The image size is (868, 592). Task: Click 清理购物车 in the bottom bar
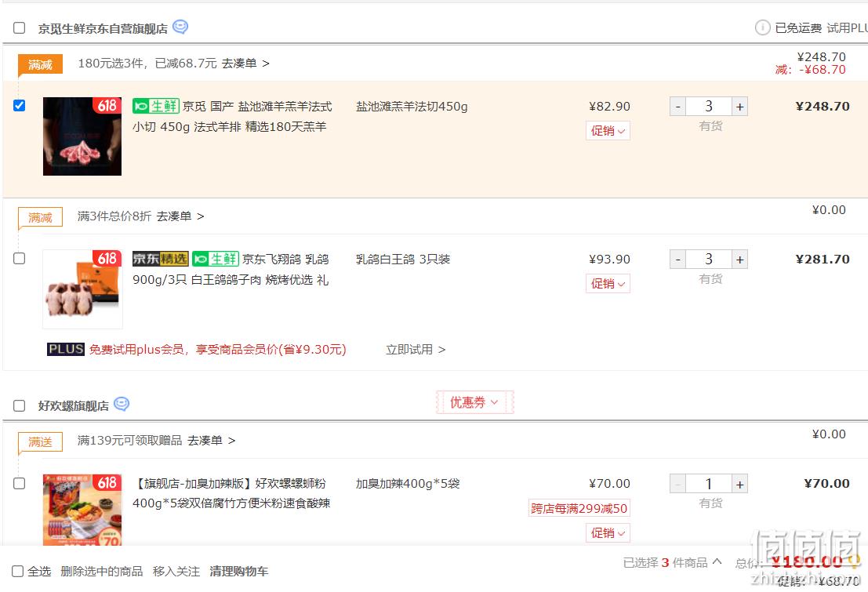238,571
